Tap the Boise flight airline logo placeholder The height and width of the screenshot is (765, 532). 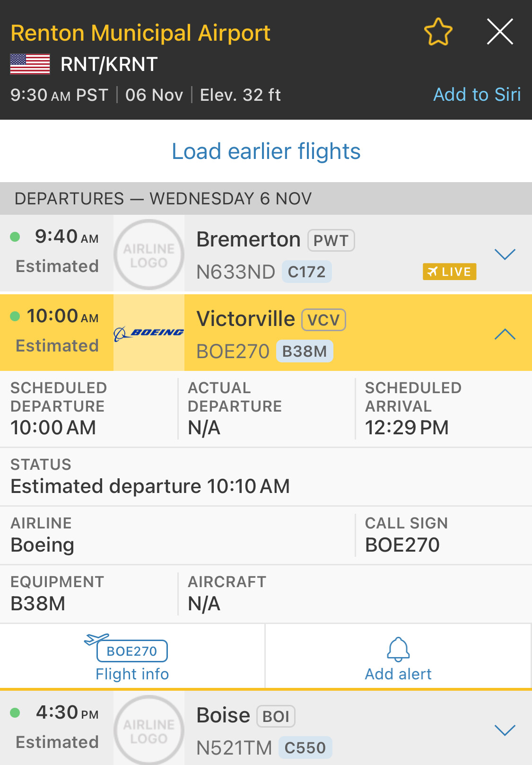tap(149, 730)
